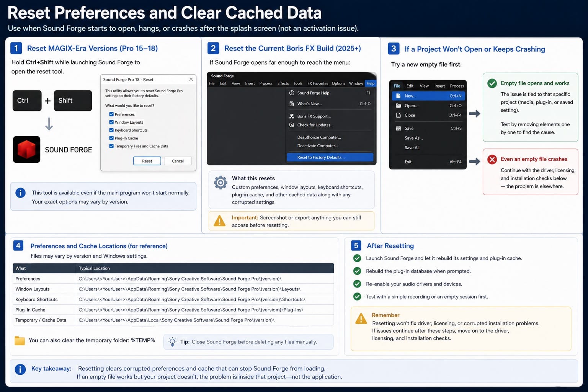
Task: Click the green check beside 'Re-enable your audio drivers'
Action: click(x=357, y=284)
